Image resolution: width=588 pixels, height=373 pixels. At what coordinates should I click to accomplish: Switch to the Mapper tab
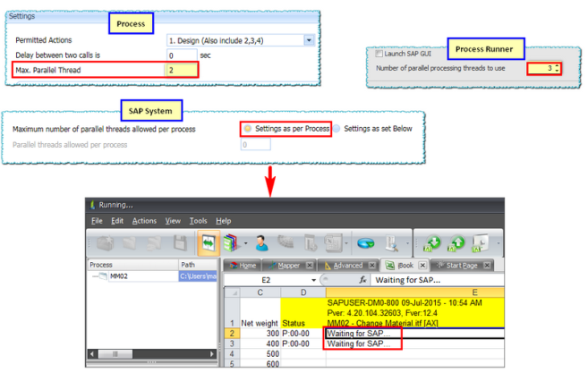(x=289, y=266)
